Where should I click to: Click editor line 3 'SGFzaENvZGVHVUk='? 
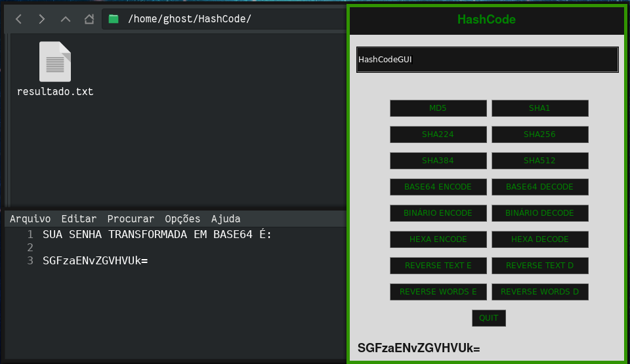(x=95, y=261)
